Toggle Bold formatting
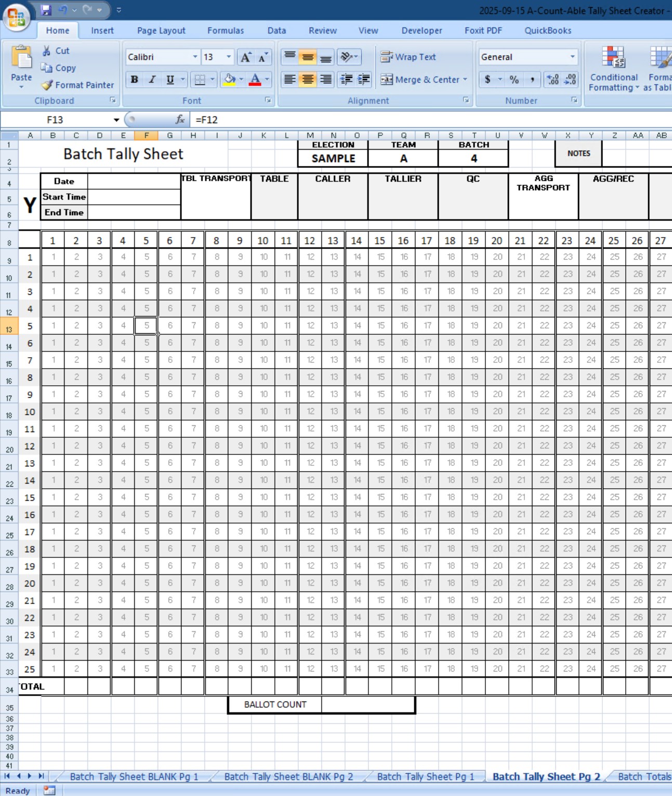This screenshot has width=672, height=796. point(135,80)
